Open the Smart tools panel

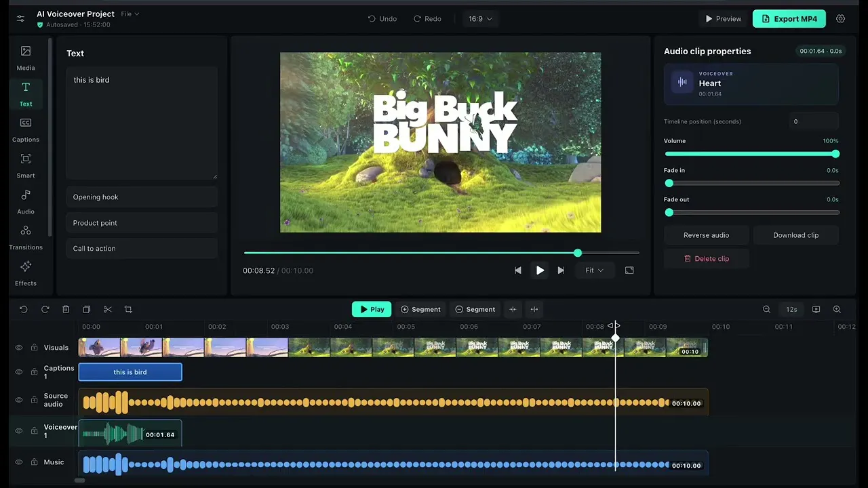[26, 166]
